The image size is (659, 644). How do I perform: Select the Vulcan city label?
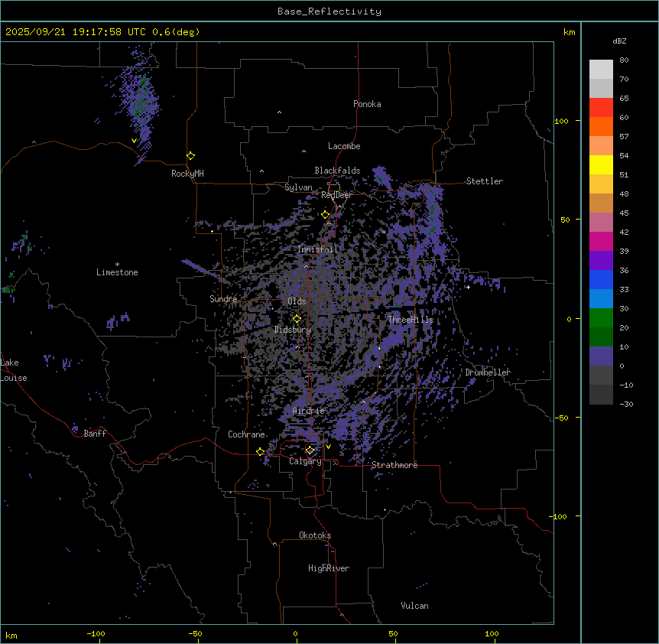pos(414,606)
